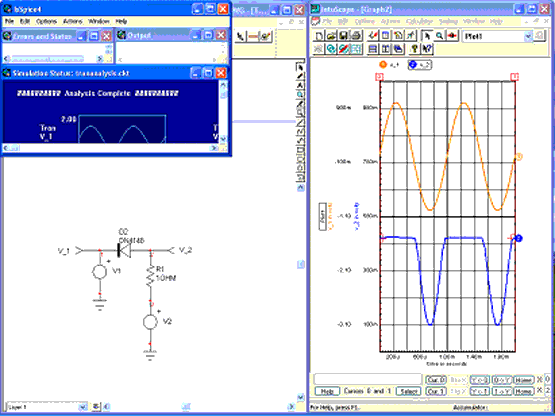Viewport: 555px width, 416px height.
Task: Click the yellow question mark help icon
Action: click(x=414, y=49)
